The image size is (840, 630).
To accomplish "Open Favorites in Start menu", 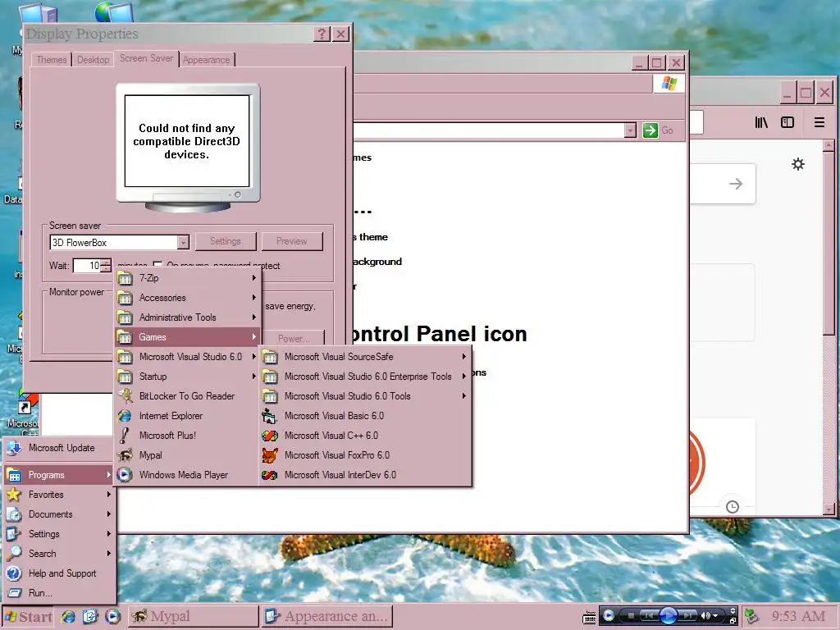I will pos(59,495).
